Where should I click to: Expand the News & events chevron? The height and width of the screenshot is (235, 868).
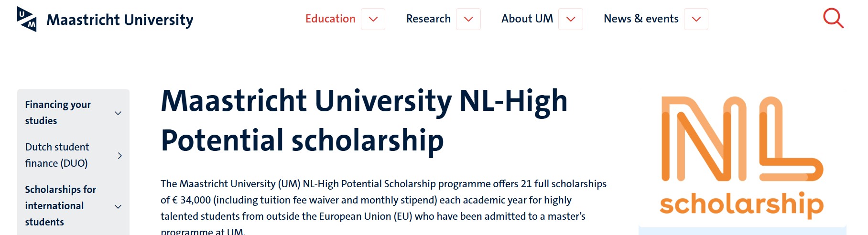tap(696, 19)
